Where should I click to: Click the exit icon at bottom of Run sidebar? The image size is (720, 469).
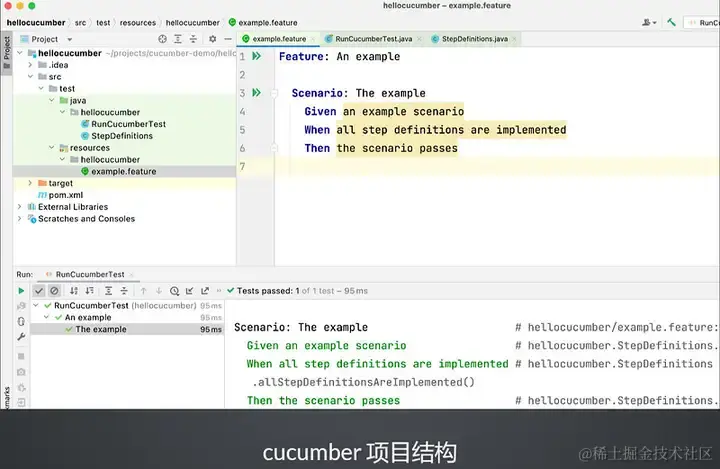click(21, 402)
